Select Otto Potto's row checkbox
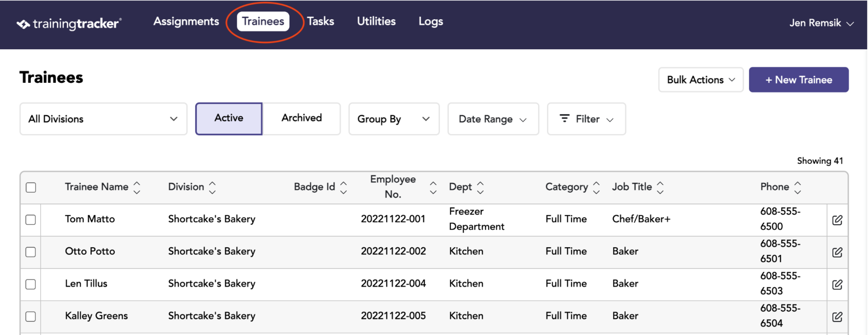Image resolution: width=868 pixels, height=335 pixels. pyautogui.click(x=31, y=252)
